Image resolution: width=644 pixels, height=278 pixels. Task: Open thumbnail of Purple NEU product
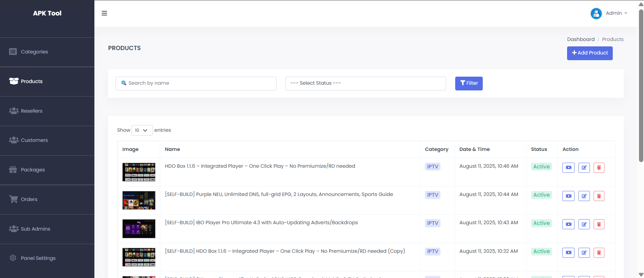(139, 200)
